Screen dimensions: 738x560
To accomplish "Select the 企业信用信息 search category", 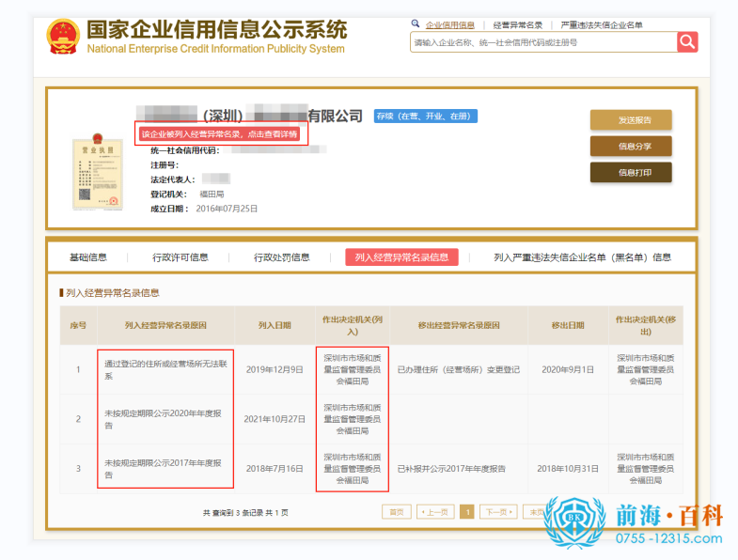I will pyautogui.click(x=450, y=25).
